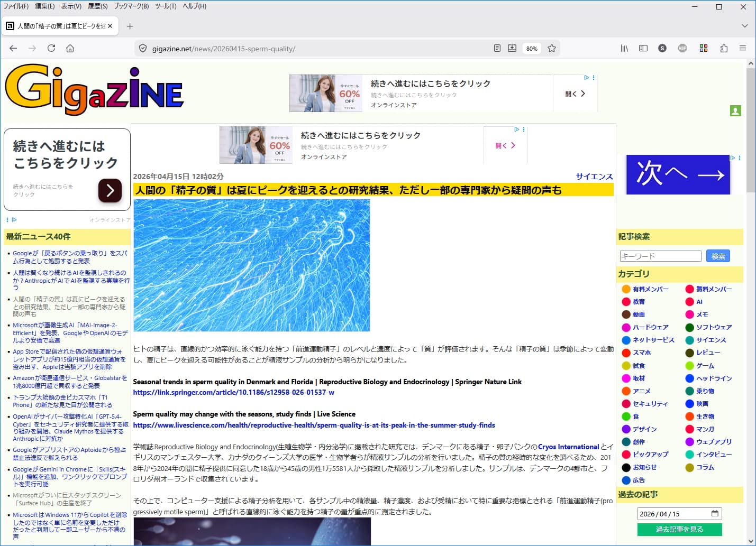Open the 履歴(S) menu
Screen dimensions: 756x546
(97, 6)
